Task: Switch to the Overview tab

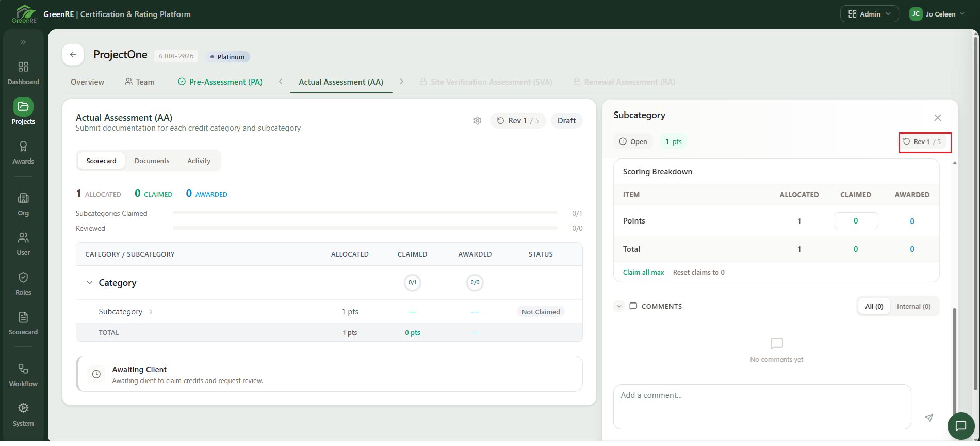Action: 87,82
